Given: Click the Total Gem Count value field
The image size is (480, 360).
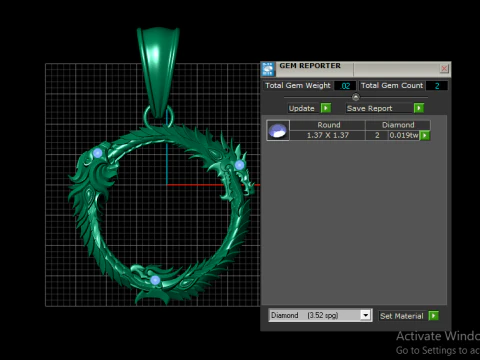Looking at the screenshot, I should pos(437,86).
